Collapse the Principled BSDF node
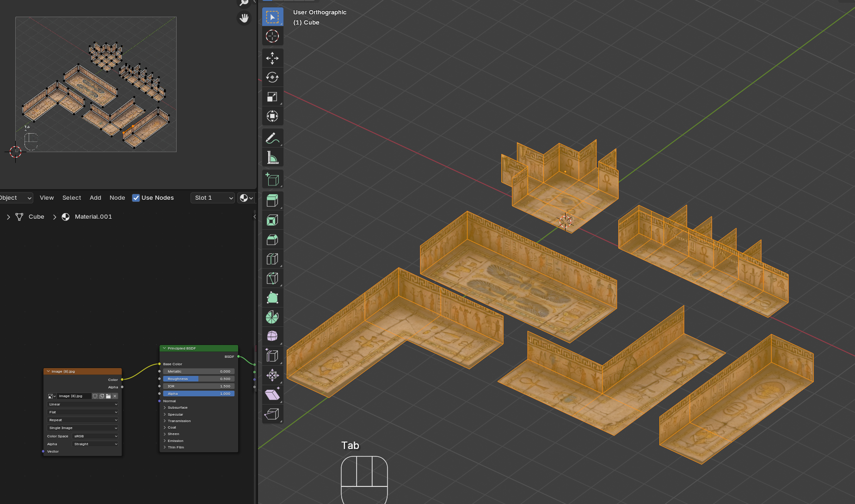The height and width of the screenshot is (504, 855). (164, 348)
